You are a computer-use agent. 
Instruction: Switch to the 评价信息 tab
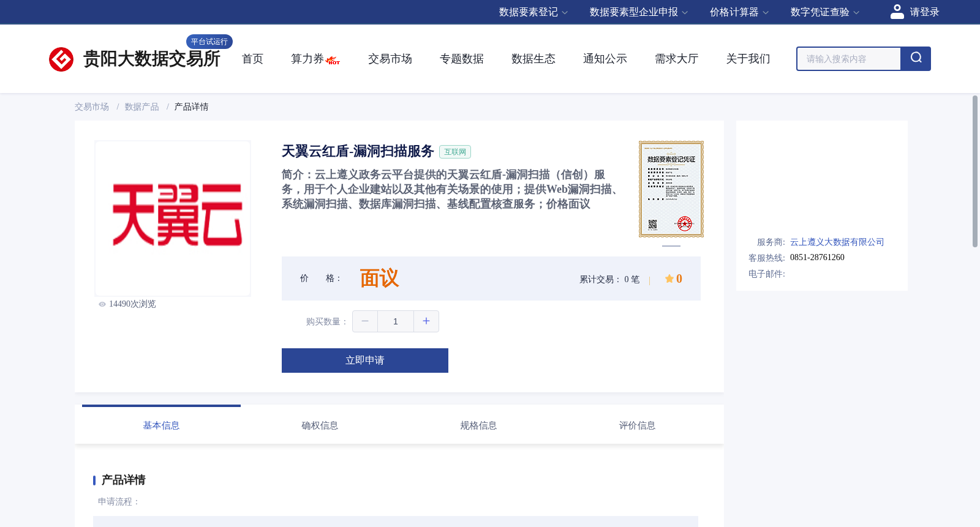637,425
